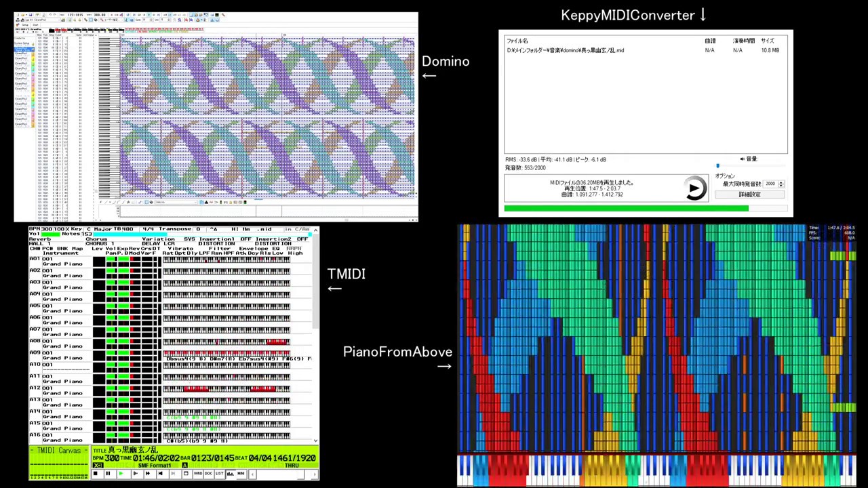Click left arrow of TMIDI seek scrollbar
The image size is (868, 488).
251,474
